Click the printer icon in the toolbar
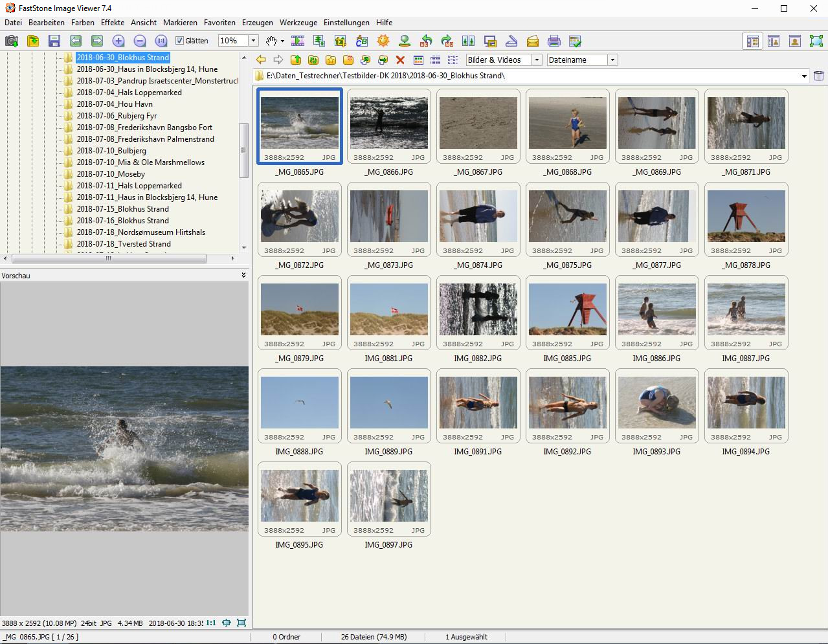The width and height of the screenshot is (828, 644). pyautogui.click(x=554, y=41)
